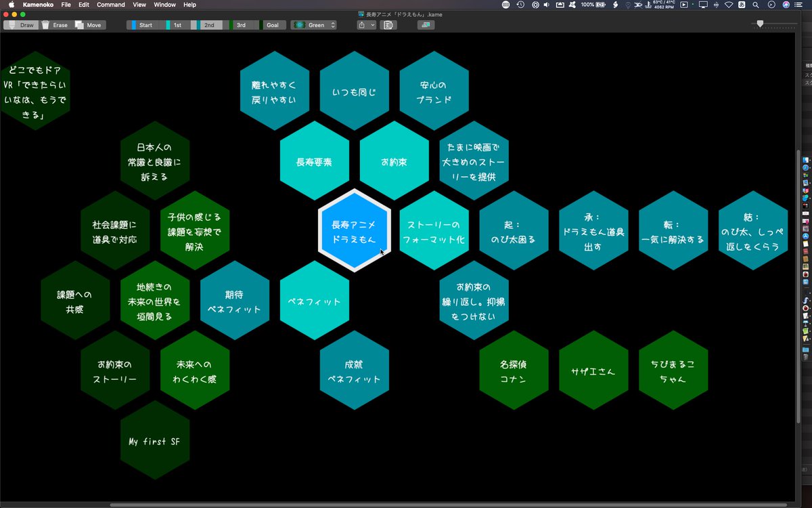812x508 pixels.
Task: Choose the 2nd level color
Action: pyautogui.click(x=208, y=25)
